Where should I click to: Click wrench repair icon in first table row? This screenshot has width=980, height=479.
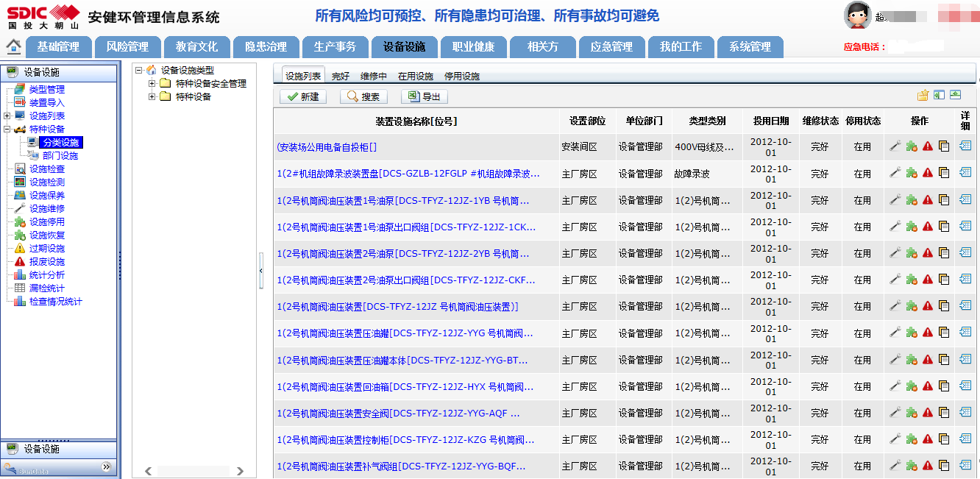pyautogui.click(x=895, y=146)
